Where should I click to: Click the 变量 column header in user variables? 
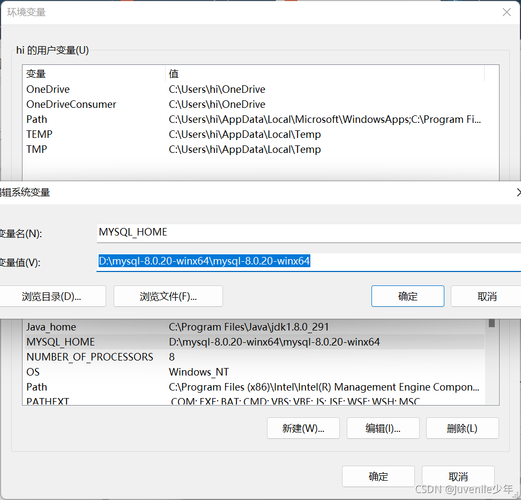[95, 74]
